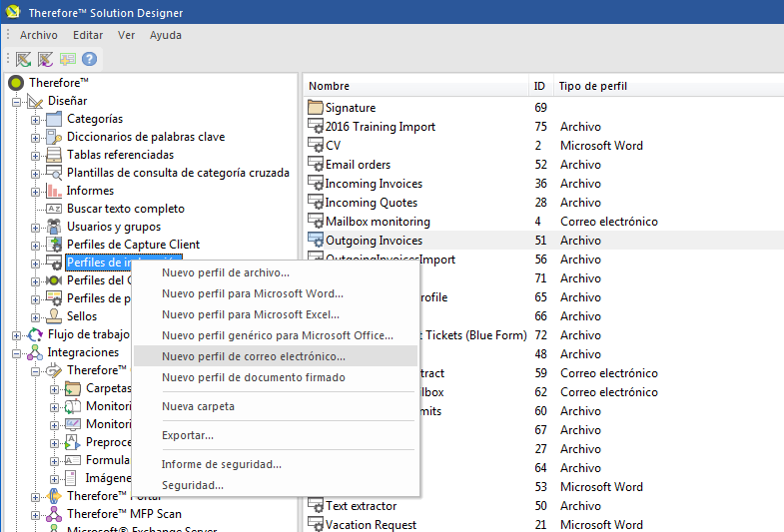784x532 pixels.
Task: Choose Exportar in context menu
Action: 276,435
